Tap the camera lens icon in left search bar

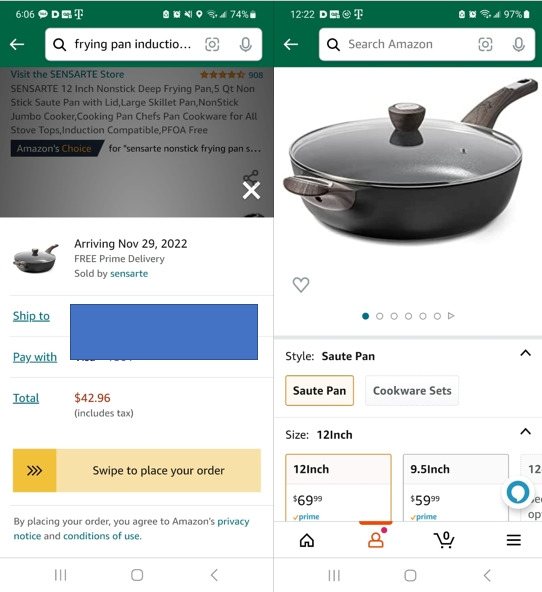[212, 45]
